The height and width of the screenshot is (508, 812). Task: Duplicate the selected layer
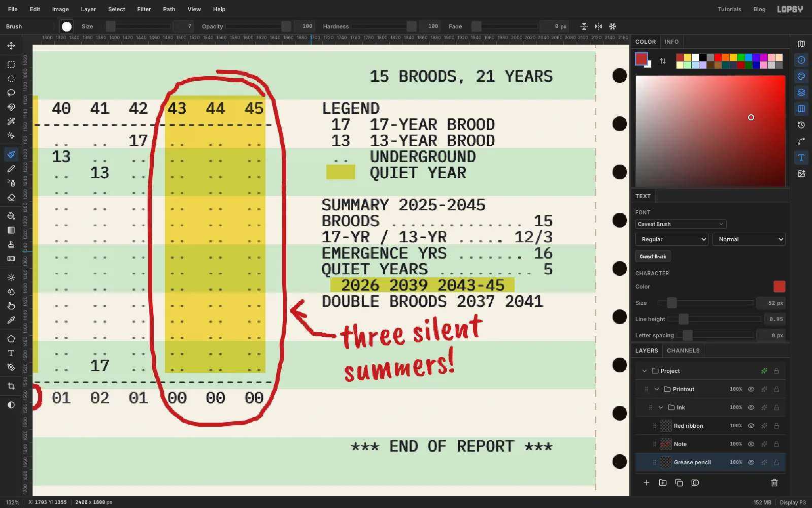point(679,483)
